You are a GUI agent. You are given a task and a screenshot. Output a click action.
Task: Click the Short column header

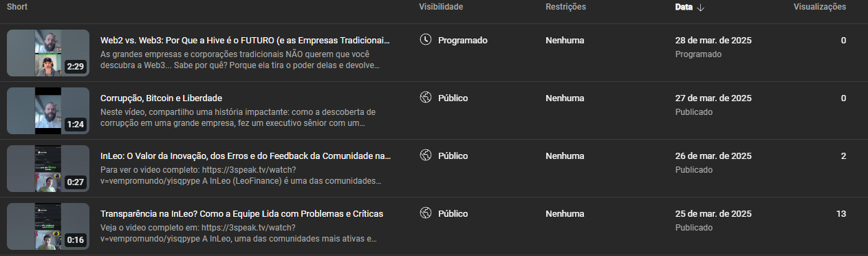point(17,7)
